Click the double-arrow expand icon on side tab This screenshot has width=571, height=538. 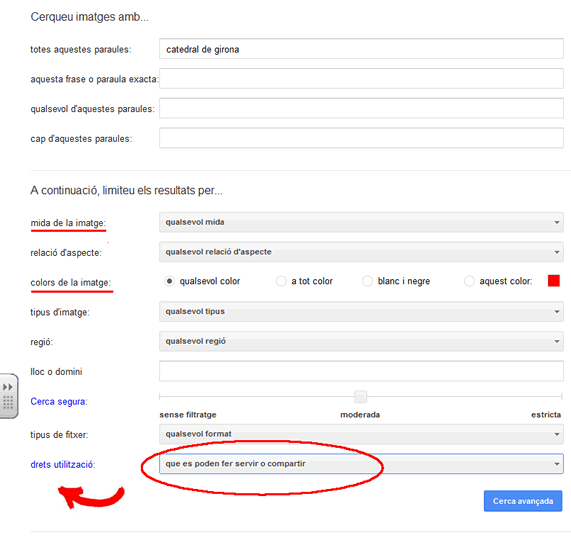click(x=8, y=386)
